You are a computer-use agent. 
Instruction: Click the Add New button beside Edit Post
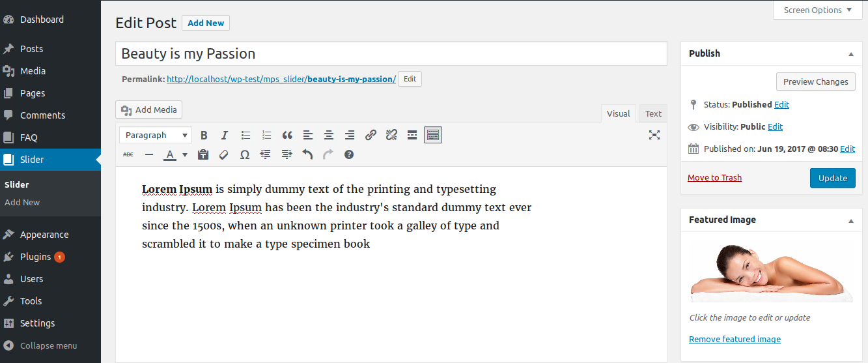[x=206, y=23]
